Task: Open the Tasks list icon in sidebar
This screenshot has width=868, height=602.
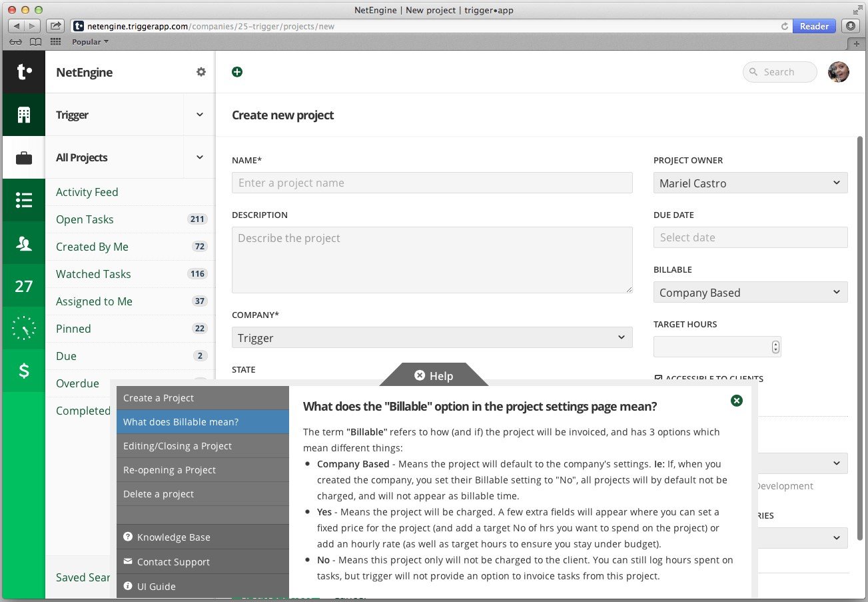Action: (x=24, y=200)
